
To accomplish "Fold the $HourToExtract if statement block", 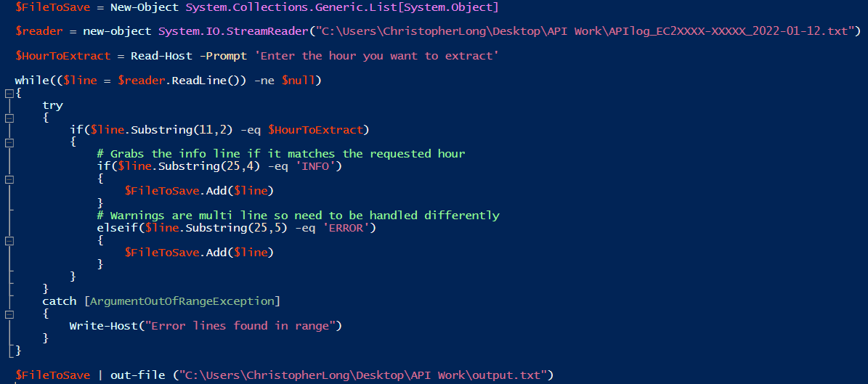I will (9, 142).
